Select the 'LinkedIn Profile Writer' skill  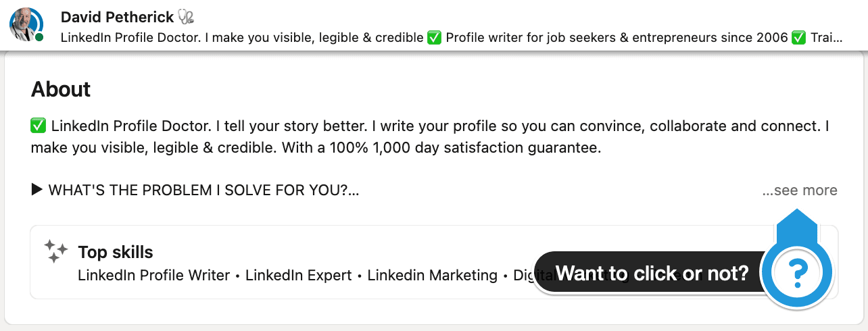point(154,276)
